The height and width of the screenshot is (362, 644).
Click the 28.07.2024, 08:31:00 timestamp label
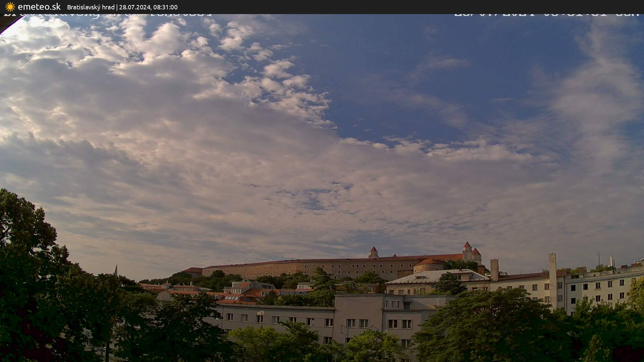coord(148,7)
